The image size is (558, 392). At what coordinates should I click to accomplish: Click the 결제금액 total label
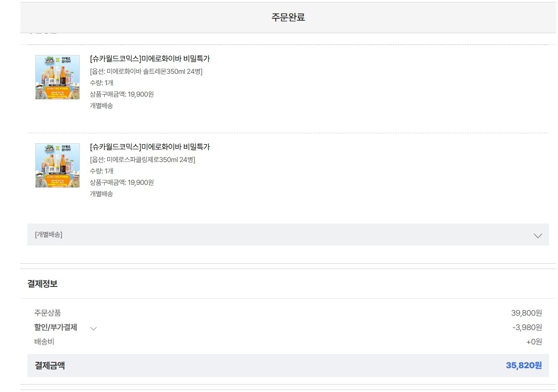tap(50, 366)
